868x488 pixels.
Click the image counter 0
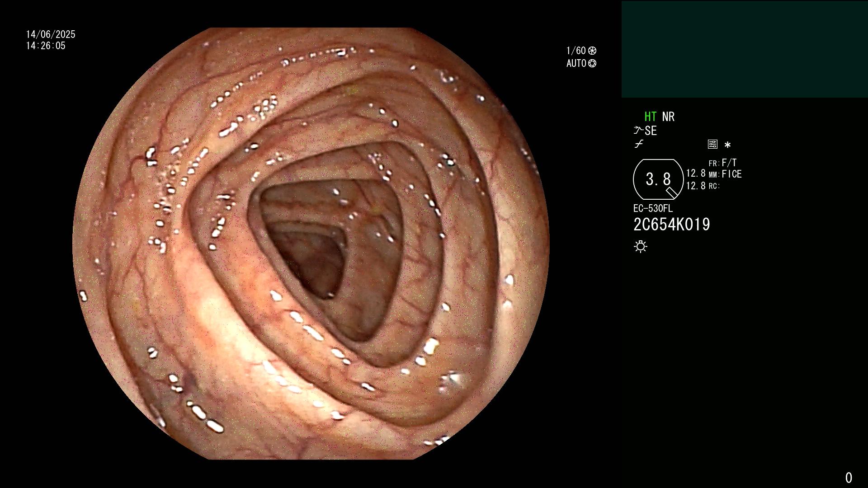[849, 478]
